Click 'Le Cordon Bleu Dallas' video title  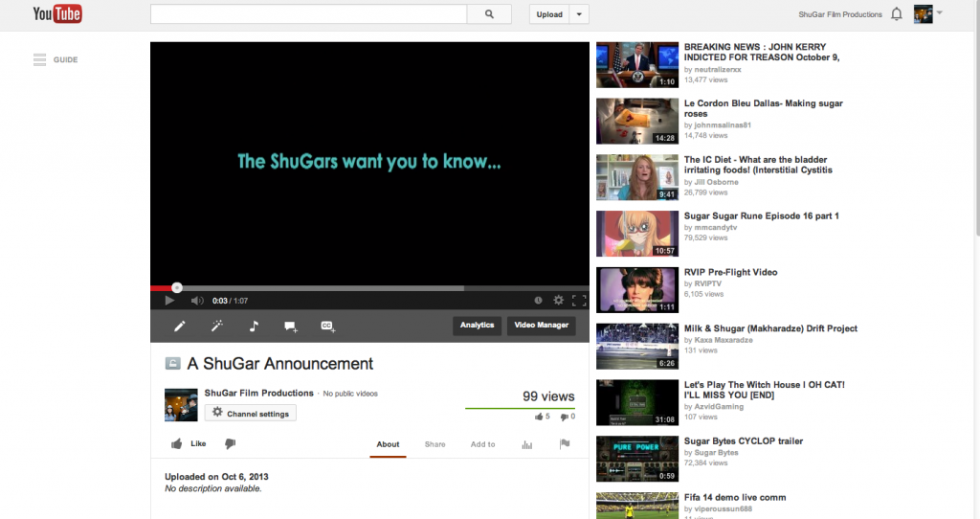pos(763,108)
